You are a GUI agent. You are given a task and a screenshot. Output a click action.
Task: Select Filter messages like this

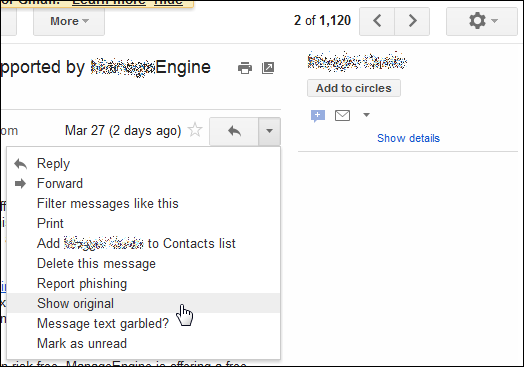144,204
